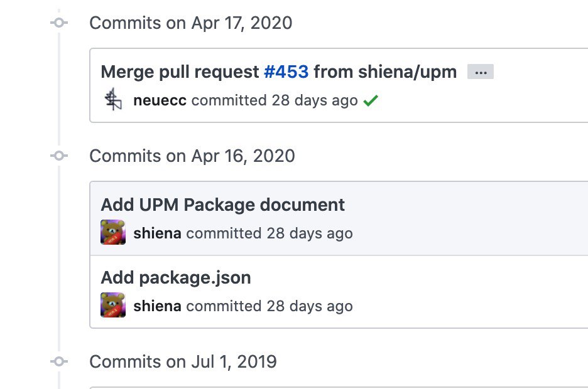588x389 pixels.
Task: Select the 'Commits on Apr 16, 2020' heading
Action: [192, 156]
